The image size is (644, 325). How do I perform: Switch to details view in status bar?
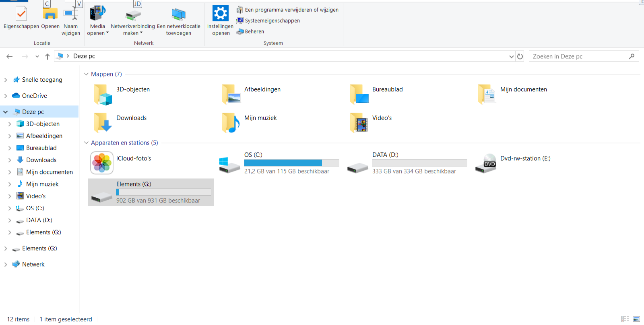[x=625, y=319]
